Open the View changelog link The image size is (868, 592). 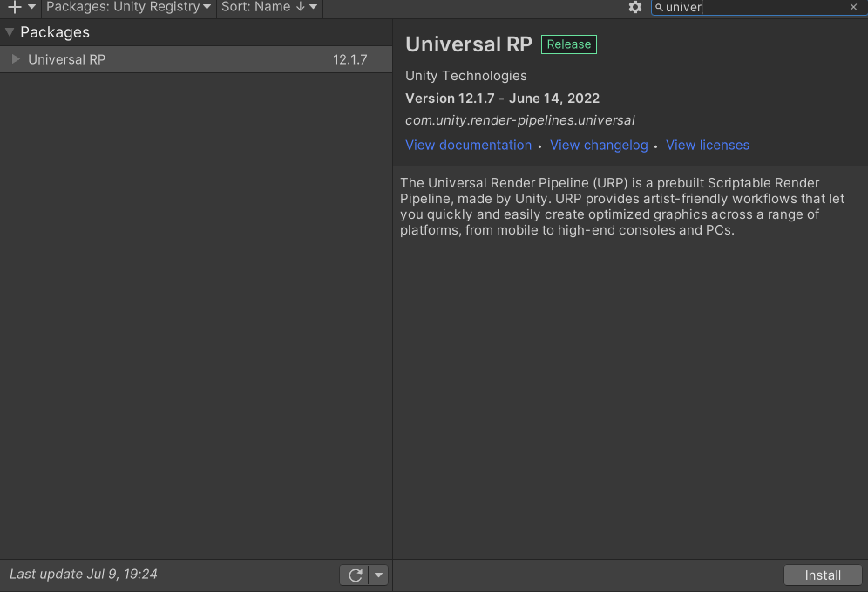tap(599, 146)
